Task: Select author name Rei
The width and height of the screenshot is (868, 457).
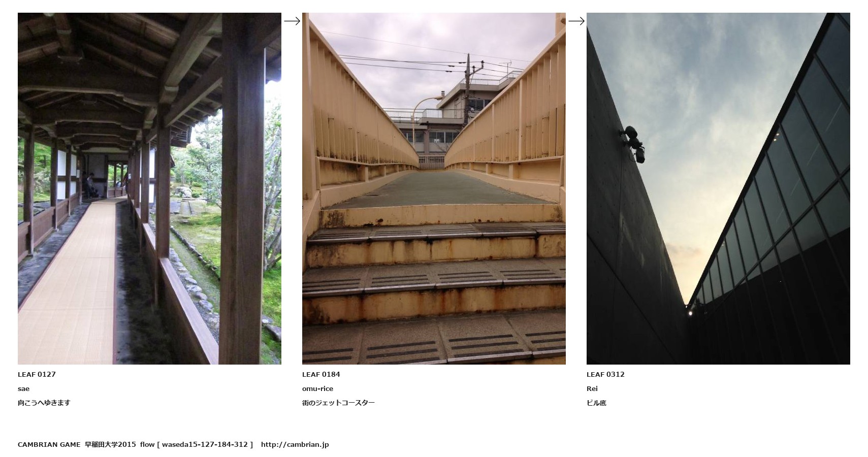Action: pyautogui.click(x=592, y=388)
